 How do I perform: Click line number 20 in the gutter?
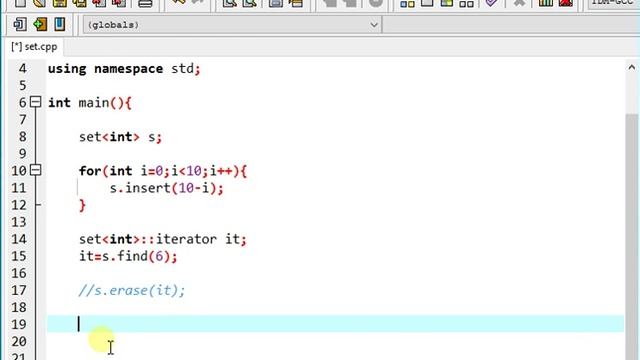pos(19,341)
